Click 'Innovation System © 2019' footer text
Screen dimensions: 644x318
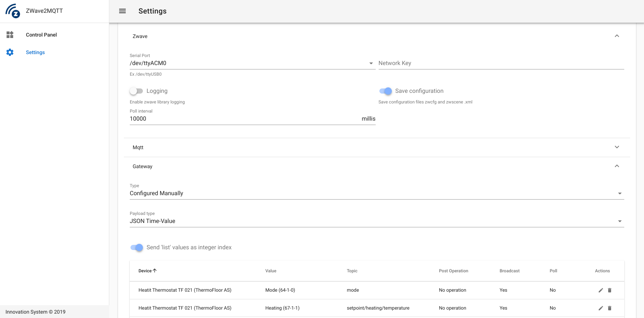[x=35, y=312]
